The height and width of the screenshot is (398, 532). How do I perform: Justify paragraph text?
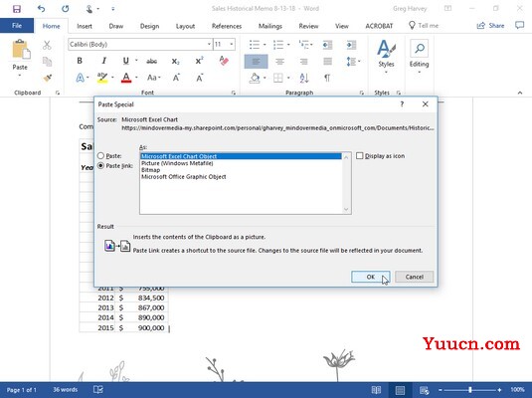(x=327, y=62)
